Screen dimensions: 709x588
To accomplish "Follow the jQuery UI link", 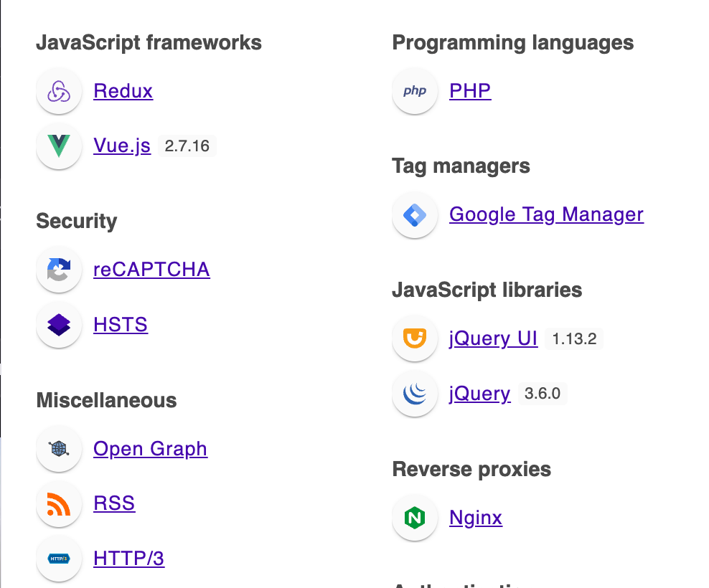I will pyautogui.click(x=493, y=338).
